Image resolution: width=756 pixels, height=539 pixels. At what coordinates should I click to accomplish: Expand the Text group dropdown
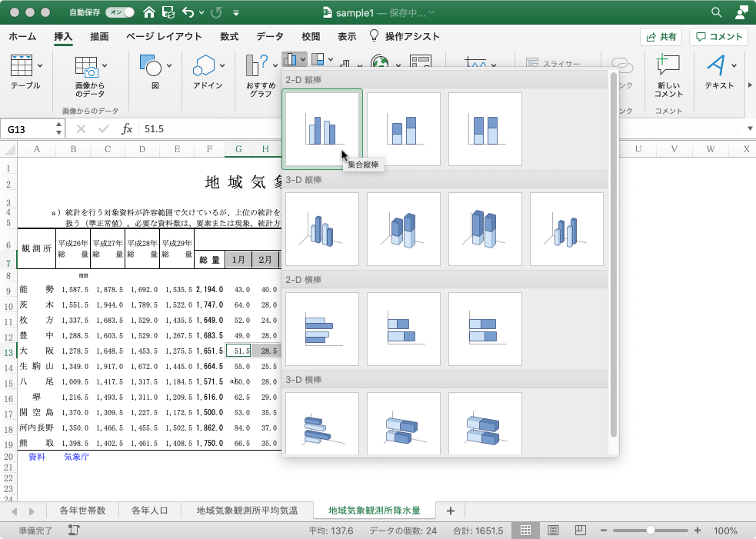[734, 65]
